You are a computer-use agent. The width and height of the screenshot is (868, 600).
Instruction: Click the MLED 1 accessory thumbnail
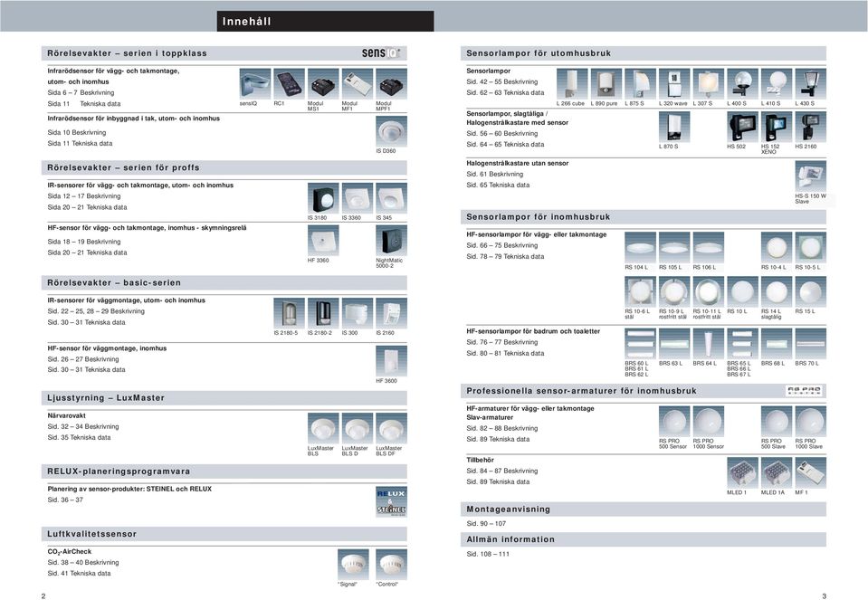point(742,472)
